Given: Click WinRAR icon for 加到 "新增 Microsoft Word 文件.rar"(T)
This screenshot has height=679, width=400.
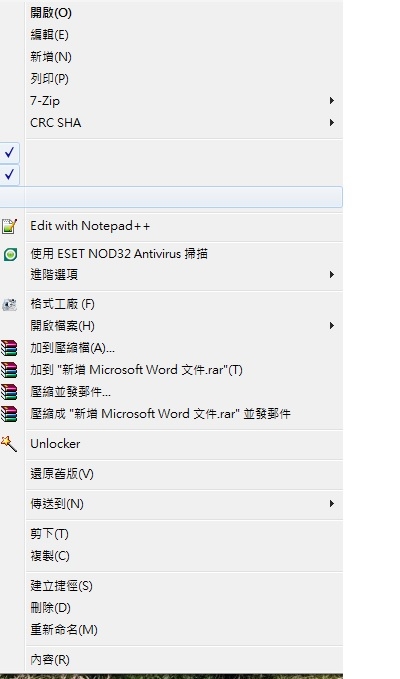Looking at the screenshot, I should coord(9,370).
